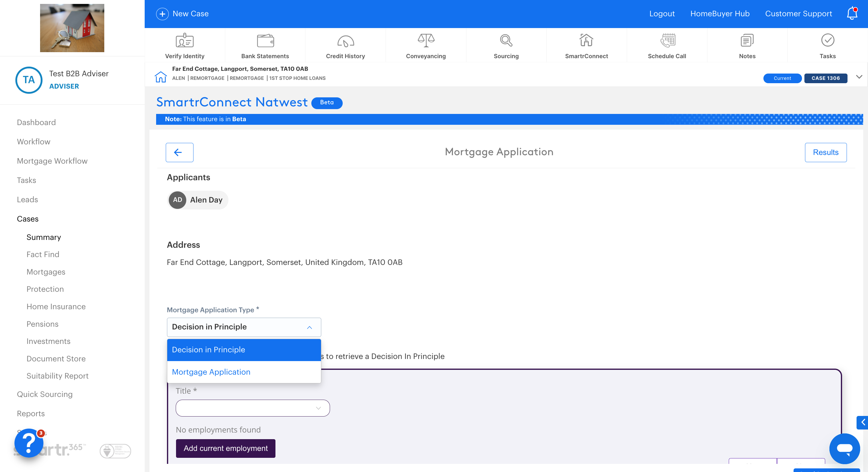Open the Bank Statements wallet icon
868x472 pixels.
pos(265,41)
